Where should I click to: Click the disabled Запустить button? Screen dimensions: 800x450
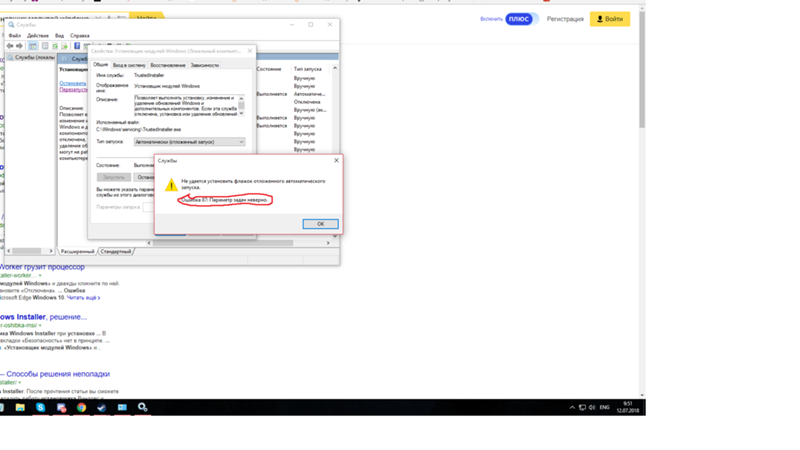click(113, 177)
